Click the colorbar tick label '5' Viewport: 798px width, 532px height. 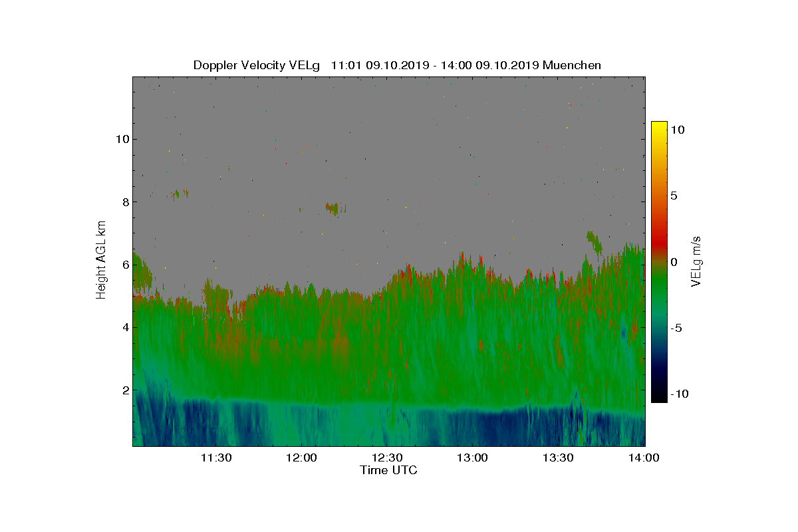674,196
